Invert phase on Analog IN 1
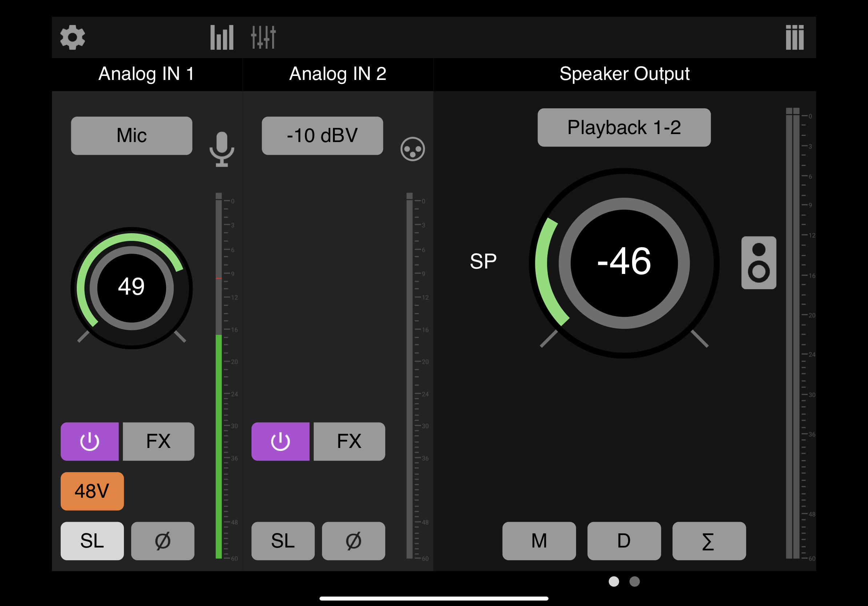This screenshot has height=606, width=868. [x=162, y=541]
